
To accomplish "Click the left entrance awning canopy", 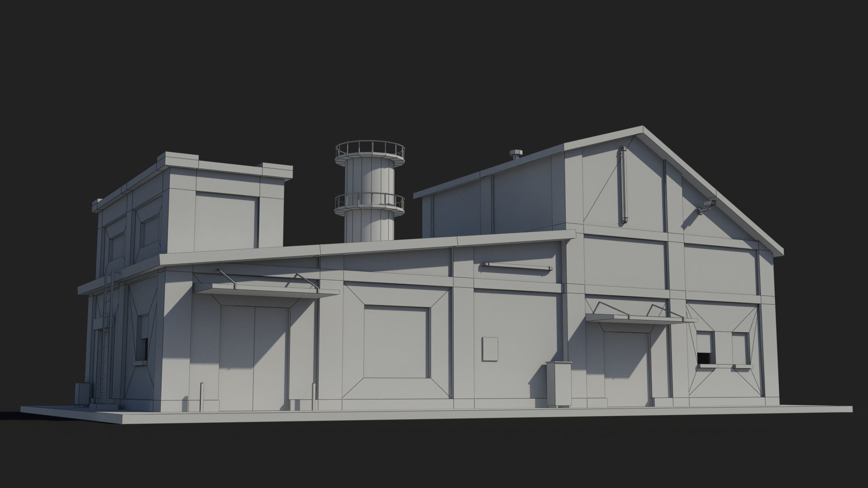I will 267,291.
